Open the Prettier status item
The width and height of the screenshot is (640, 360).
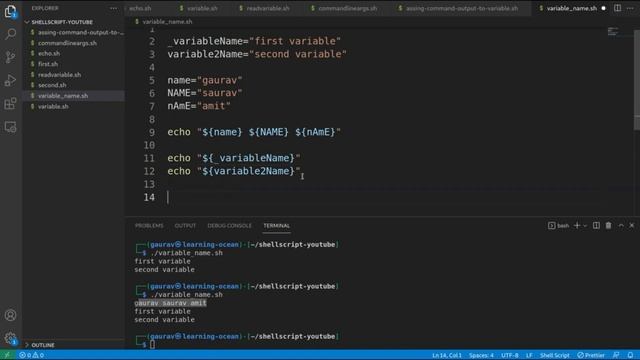591,355
